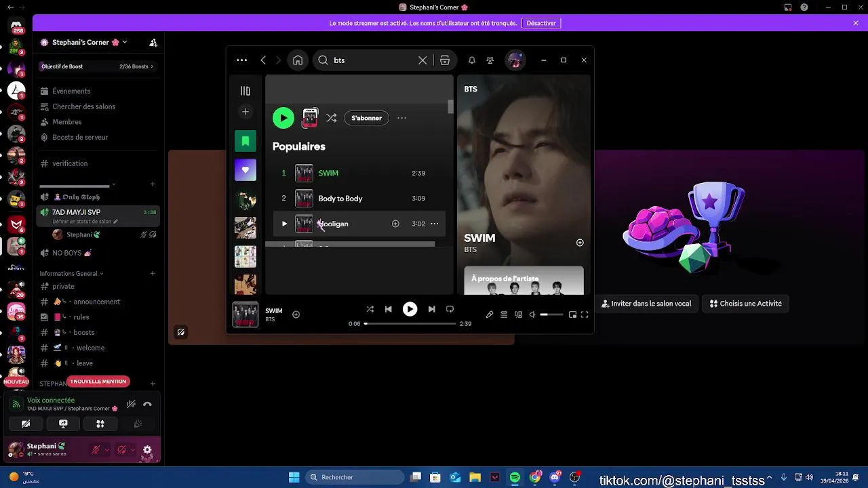Open Discord user settings gear

click(x=147, y=450)
